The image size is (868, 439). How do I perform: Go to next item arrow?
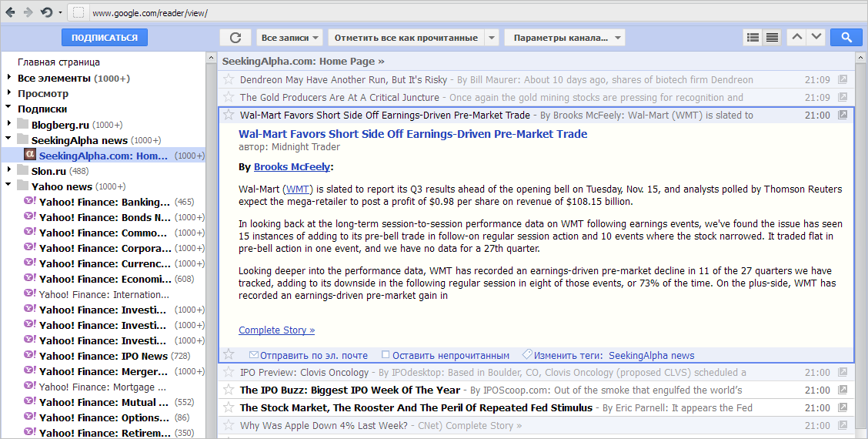click(816, 37)
